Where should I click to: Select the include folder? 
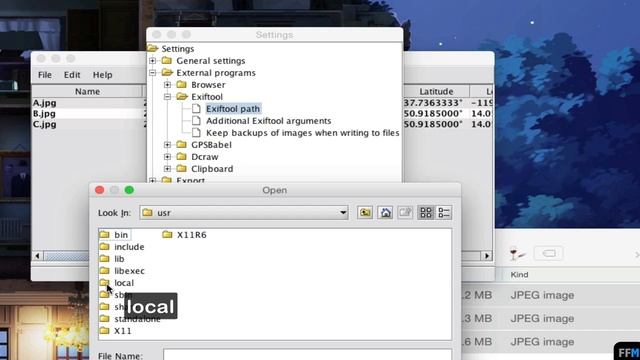tap(122, 247)
